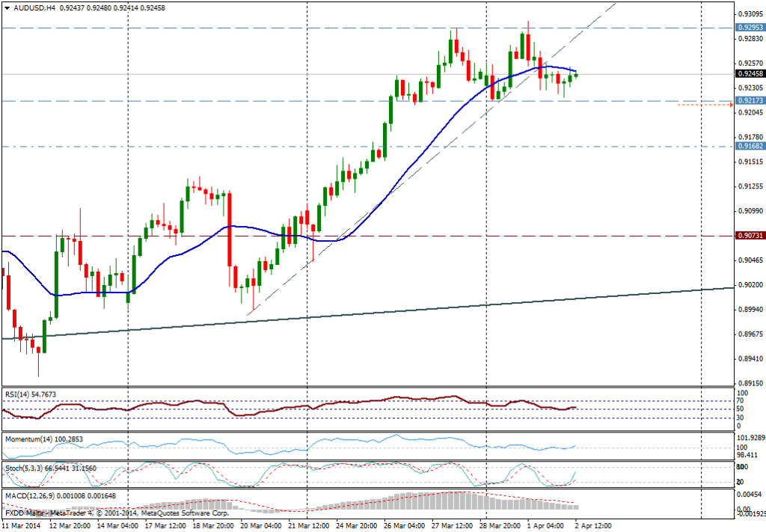Image resolution: width=766 pixels, height=532 pixels.
Task: Click the 26 Mar 04:00 time axis label
Action: point(403,525)
